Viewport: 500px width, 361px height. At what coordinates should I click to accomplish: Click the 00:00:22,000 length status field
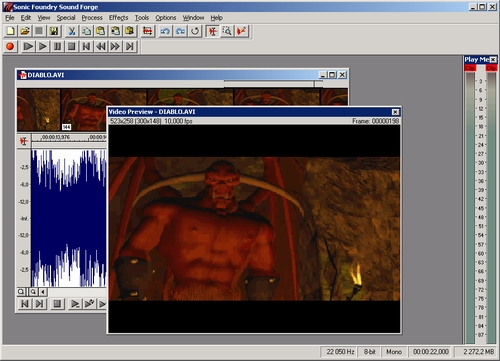pyautogui.click(x=431, y=352)
